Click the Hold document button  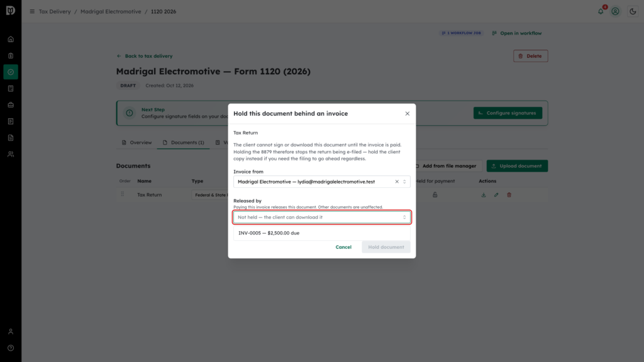[386, 247]
